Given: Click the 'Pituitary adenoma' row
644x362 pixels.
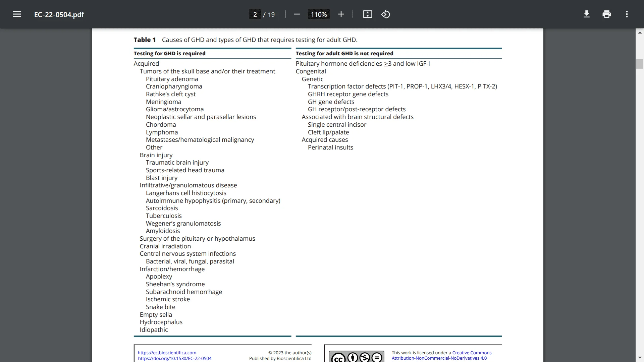Looking at the screenshot, I should pos(172,79).
